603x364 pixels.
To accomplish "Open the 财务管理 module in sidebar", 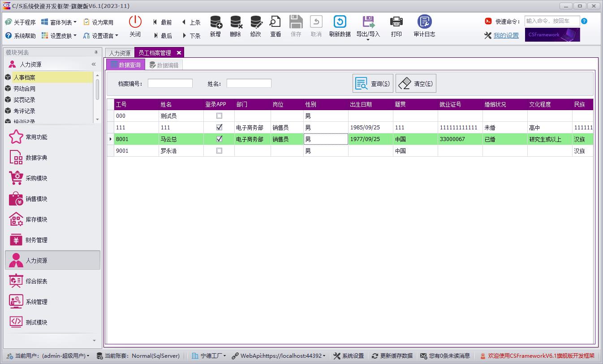I will [17, 240].
